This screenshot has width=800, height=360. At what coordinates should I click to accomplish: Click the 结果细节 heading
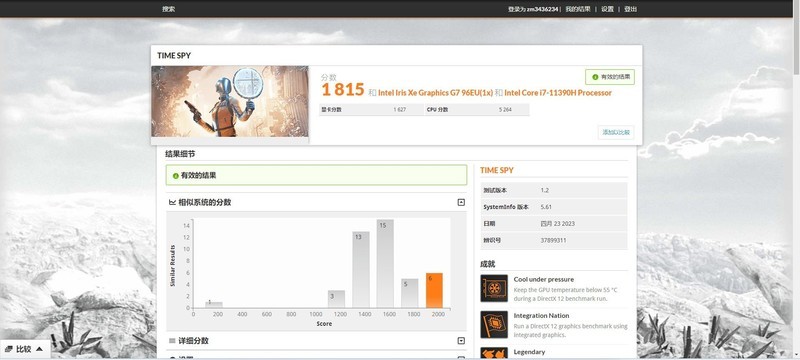180,153
